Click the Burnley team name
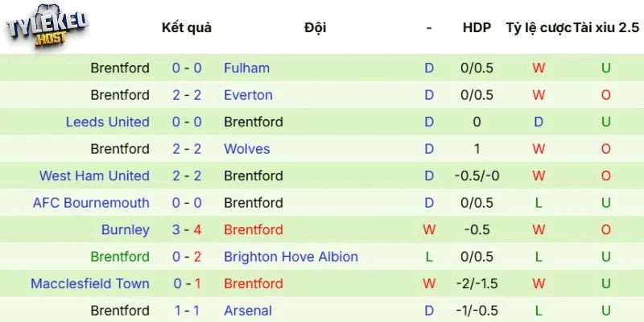This screenshot has width=644, height=322. pos(125,230)
